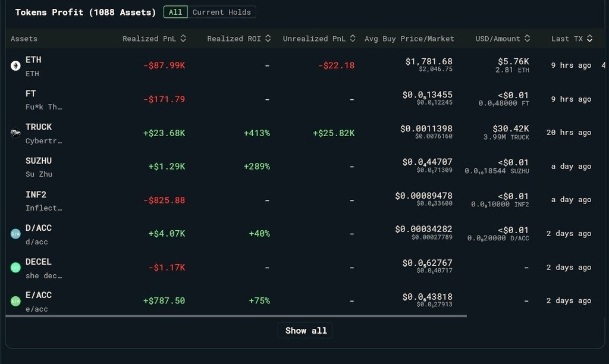
Task: Open the ETH asset row name
Action: point(33,60)
